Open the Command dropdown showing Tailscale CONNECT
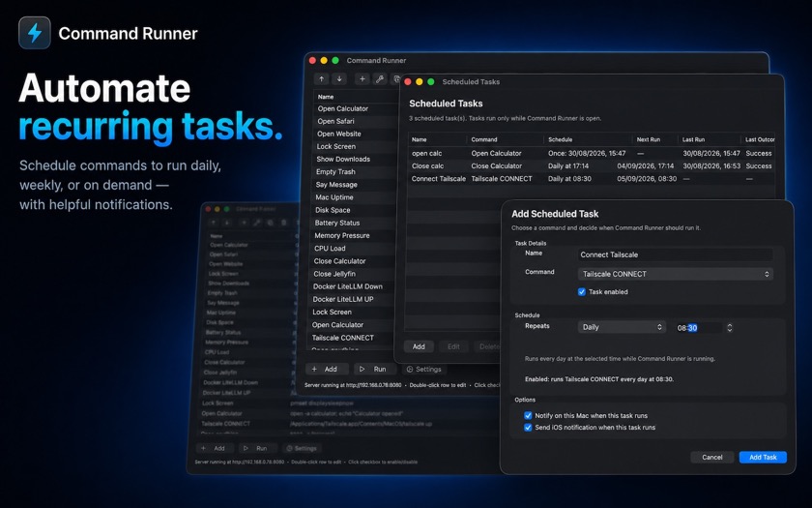 [x=676, y=274]
